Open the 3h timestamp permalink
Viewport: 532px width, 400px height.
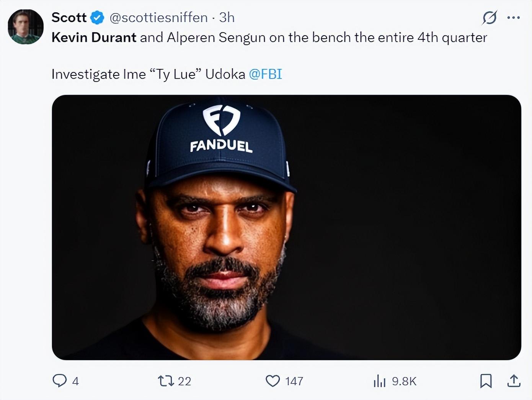[227, 18]
